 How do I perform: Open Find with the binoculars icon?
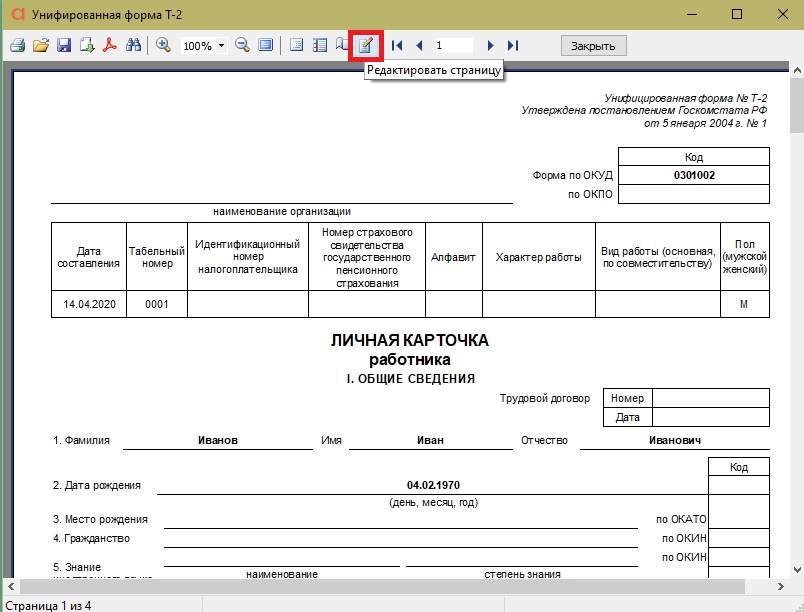point(133,45)
